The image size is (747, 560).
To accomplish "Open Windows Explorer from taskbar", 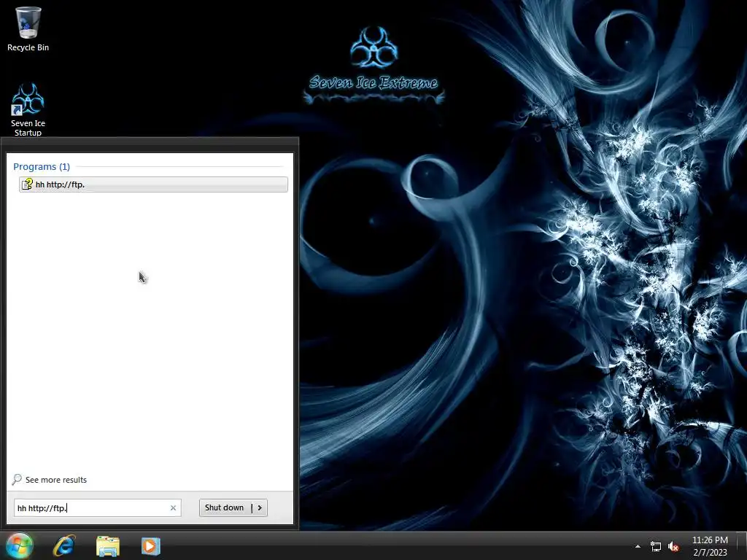I will click(x=108, y=545).
